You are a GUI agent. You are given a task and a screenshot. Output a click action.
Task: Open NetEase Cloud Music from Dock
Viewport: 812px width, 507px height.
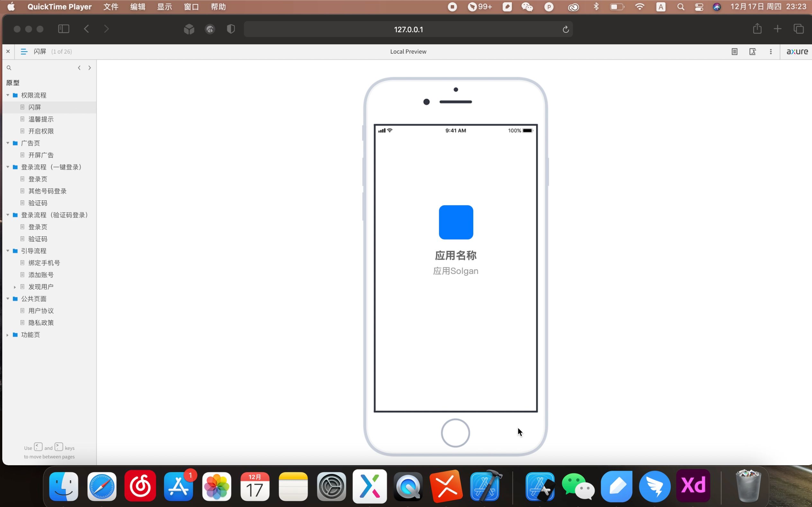click(x=140, y=486)
